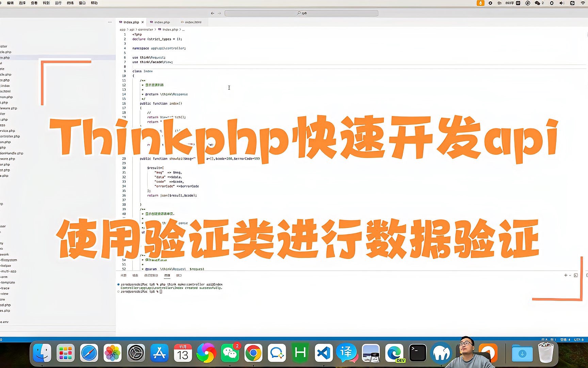
Task: Open the 终端 menu
Action: point(70,3)
